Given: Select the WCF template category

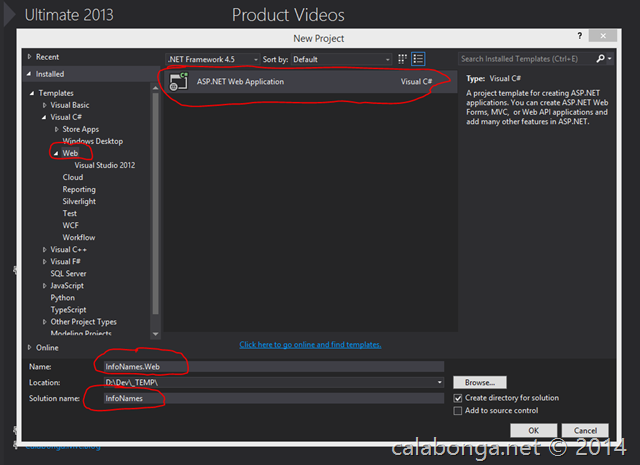Looking at the screenshot, I should tap(70, 225).
